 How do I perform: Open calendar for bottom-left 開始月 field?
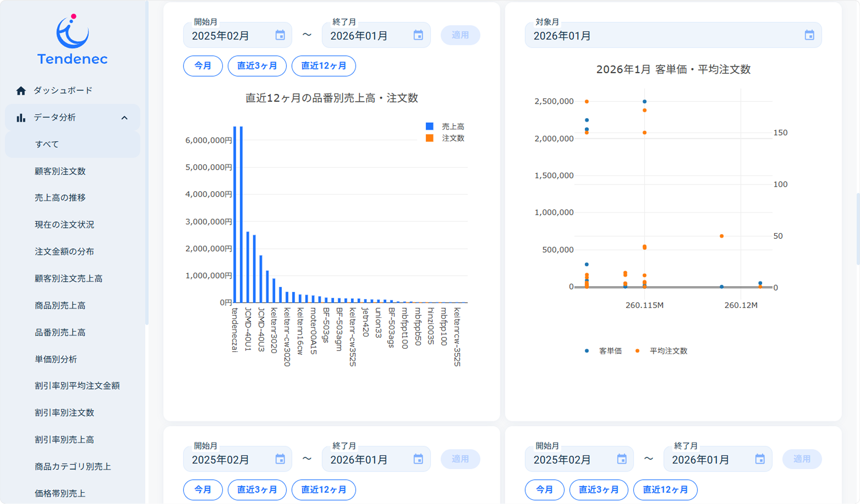(280, 459)
